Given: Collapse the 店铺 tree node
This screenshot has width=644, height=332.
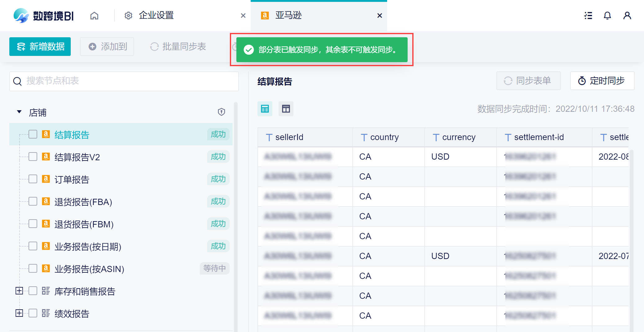Looking at the screenshot, I should [x=19, y=112].
